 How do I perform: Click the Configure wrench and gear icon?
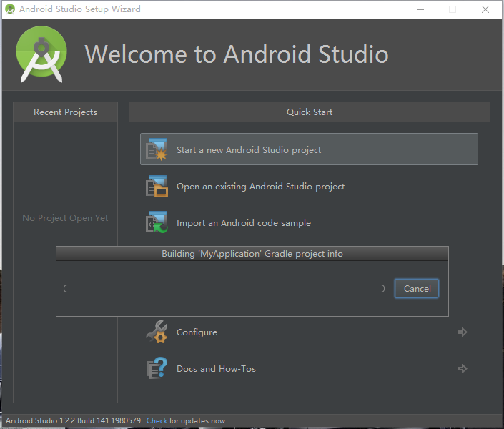tap(157, 332)
